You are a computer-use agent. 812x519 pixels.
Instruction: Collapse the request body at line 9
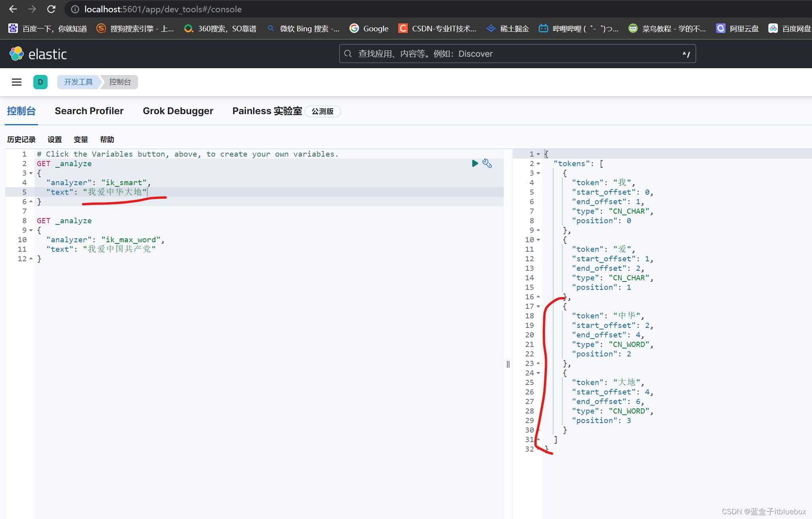tap(31, 230)
